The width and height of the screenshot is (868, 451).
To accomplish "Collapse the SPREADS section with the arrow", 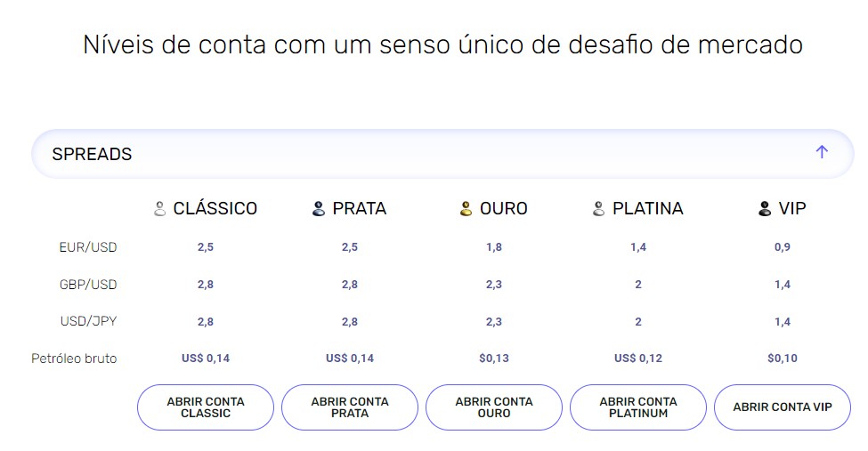I will [x=822, y=152].
